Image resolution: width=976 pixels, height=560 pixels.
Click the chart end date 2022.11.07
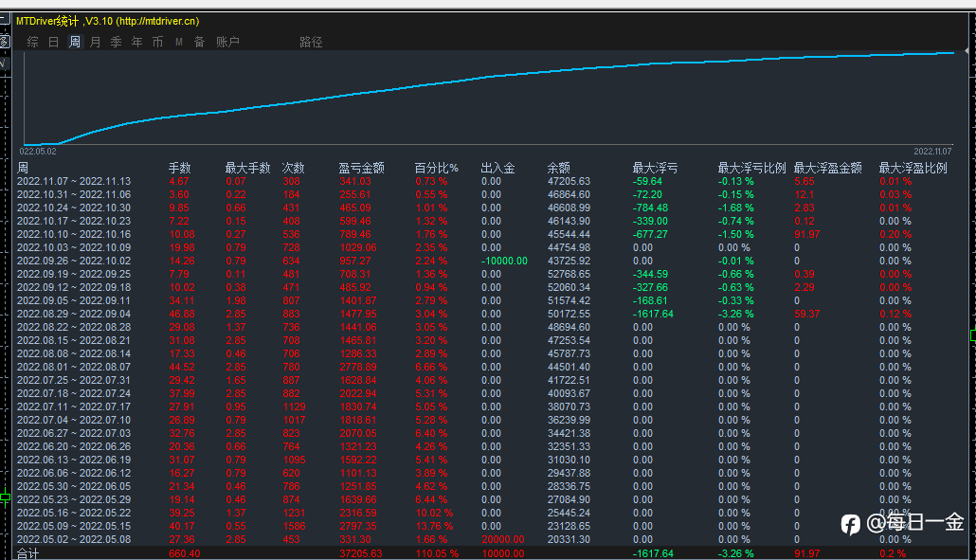tap(932, 152)
